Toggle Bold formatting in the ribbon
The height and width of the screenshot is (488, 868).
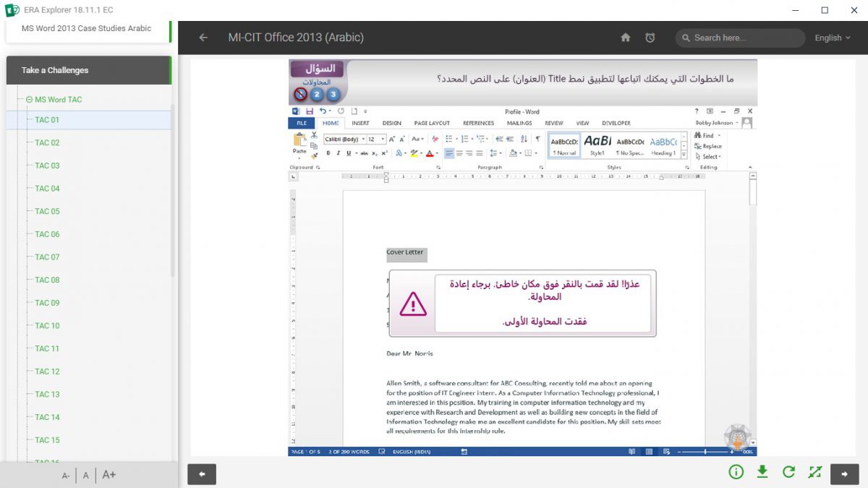pos(328,153)
